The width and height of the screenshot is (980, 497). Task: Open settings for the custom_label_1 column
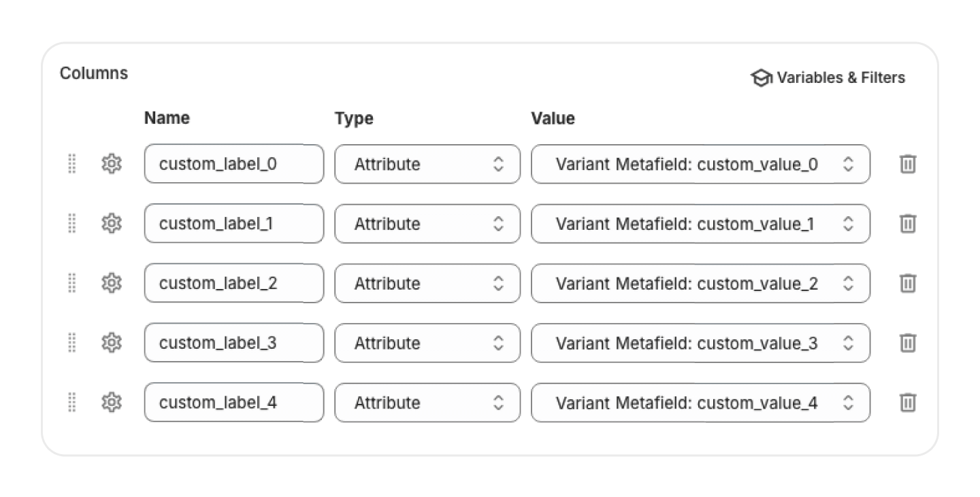click(111, 224)
